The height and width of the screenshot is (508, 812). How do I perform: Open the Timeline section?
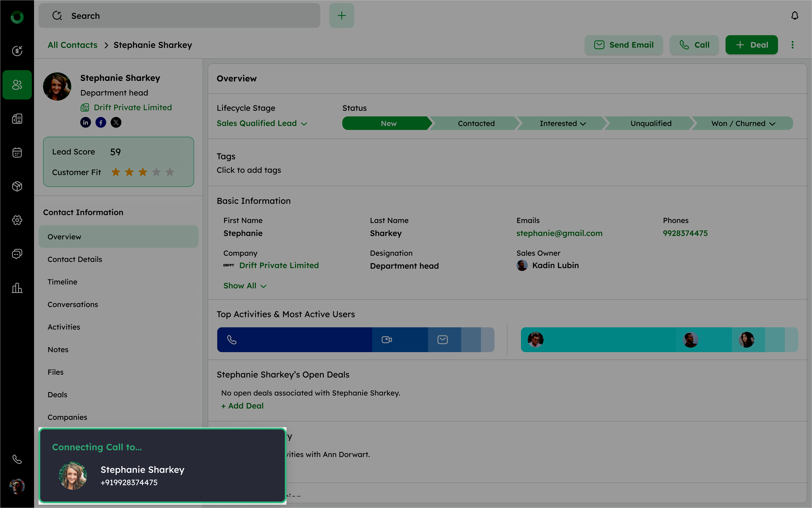[x=62, y=282]
